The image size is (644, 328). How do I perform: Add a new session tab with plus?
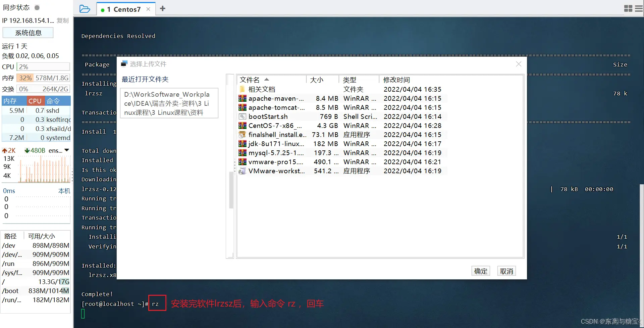(x=163, y=9)
